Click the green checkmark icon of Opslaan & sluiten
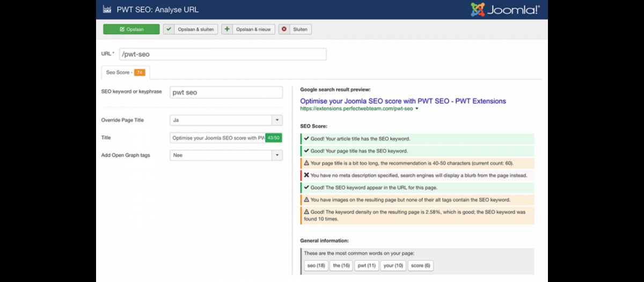The height and width of the screenshot is (282, 644). (x=169, y=30)
